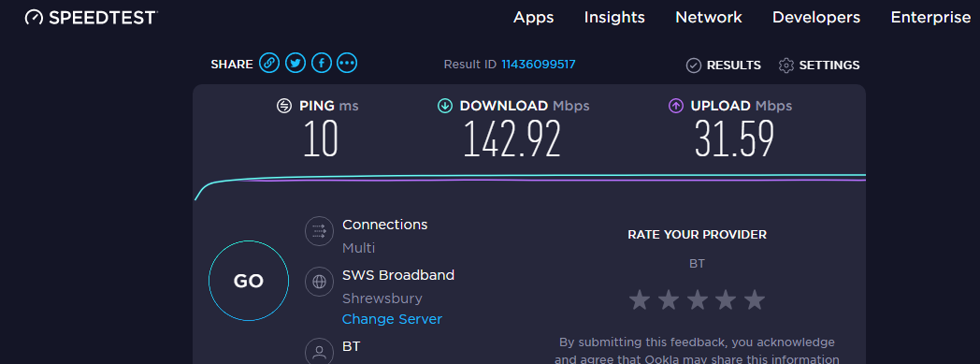Click the Change Server link

392,319
